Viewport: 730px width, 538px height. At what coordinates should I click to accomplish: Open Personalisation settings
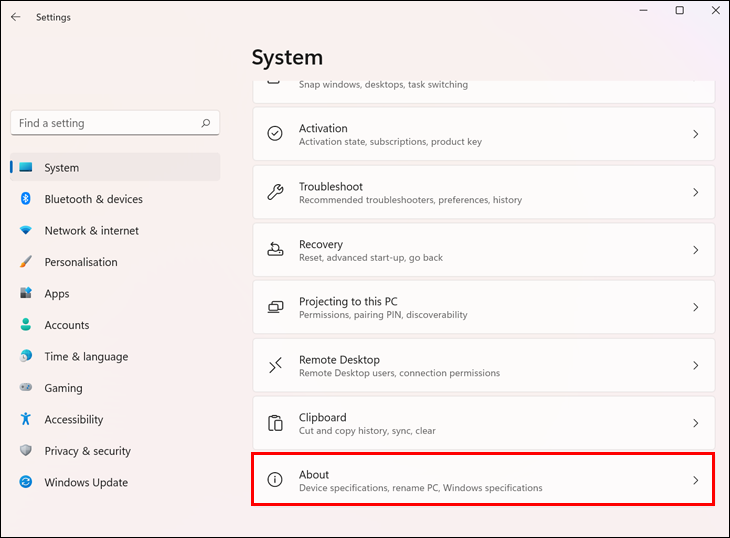115,262
